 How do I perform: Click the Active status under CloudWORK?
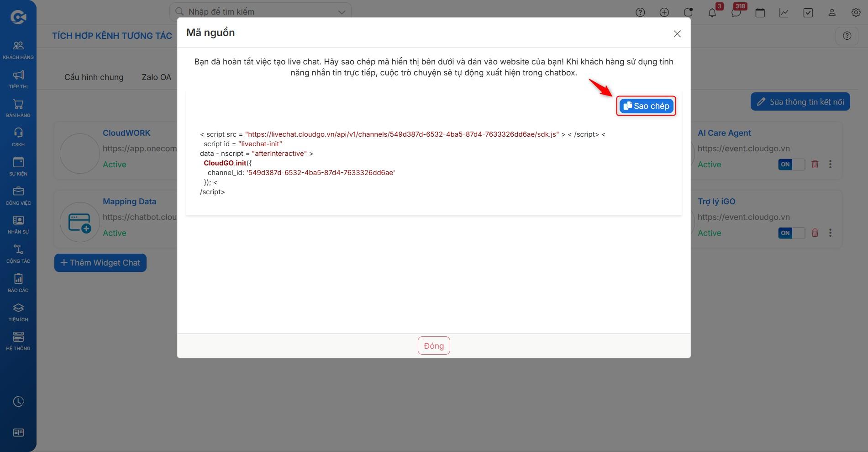tap(115, 165)
